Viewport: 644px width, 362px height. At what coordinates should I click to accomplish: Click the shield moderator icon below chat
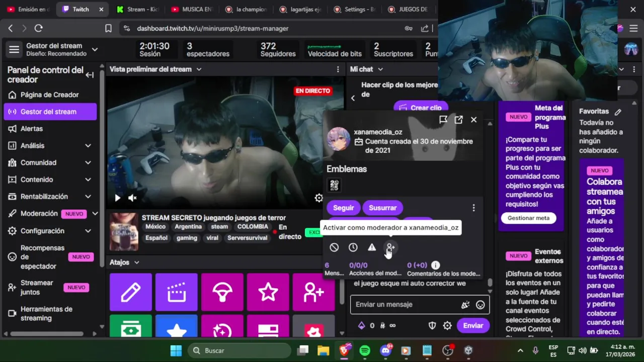pos(432,326)
